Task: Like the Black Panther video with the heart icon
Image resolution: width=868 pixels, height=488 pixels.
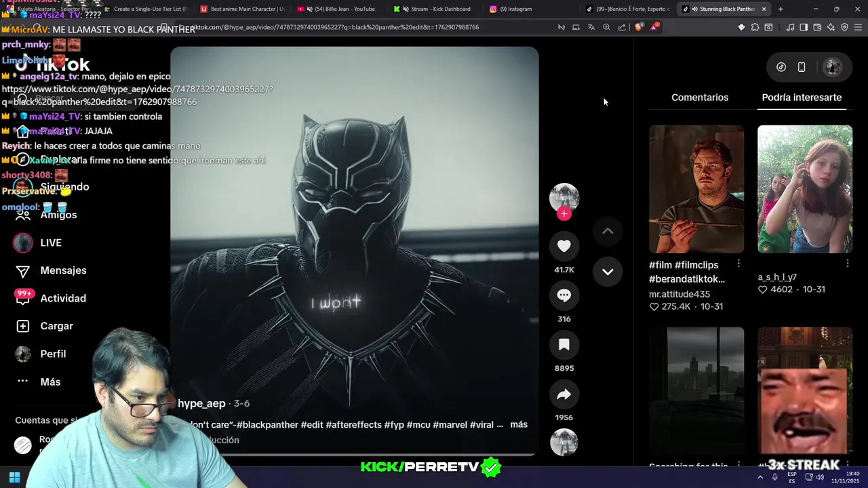Action: (x=564, y=246)
